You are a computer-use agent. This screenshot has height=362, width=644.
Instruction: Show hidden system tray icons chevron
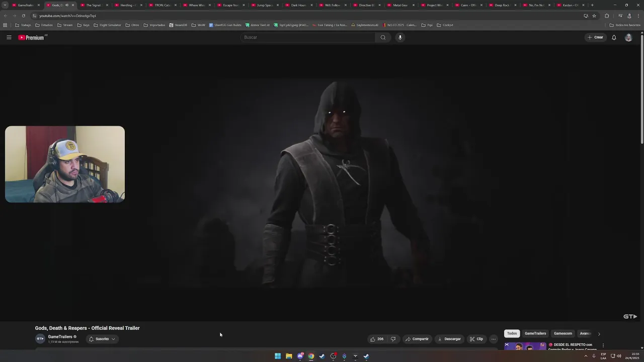pos(586,356)
